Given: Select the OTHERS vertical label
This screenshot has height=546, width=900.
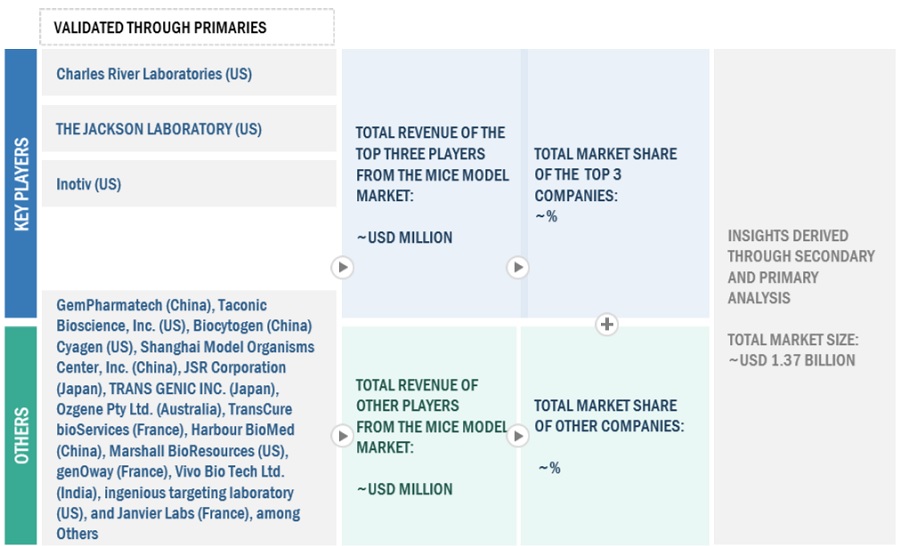Looking at the screenshot, I should tap(21, 435).
